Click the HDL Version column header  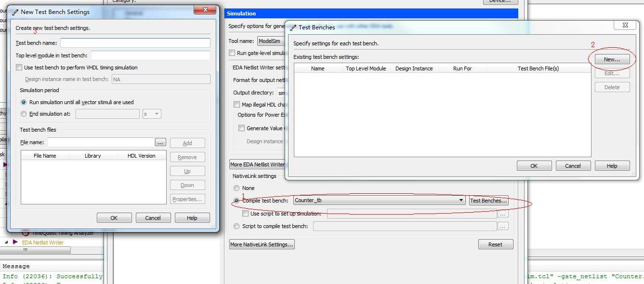(x=142, y=156)
